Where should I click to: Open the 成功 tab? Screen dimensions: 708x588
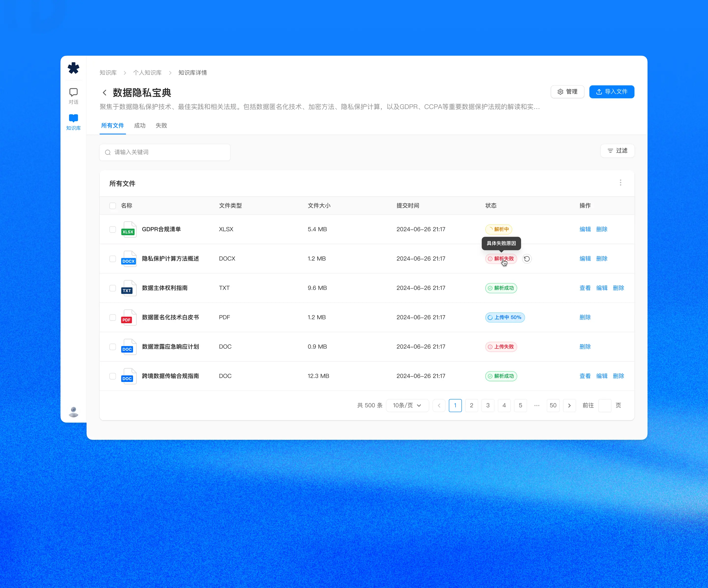pos(140,125)
